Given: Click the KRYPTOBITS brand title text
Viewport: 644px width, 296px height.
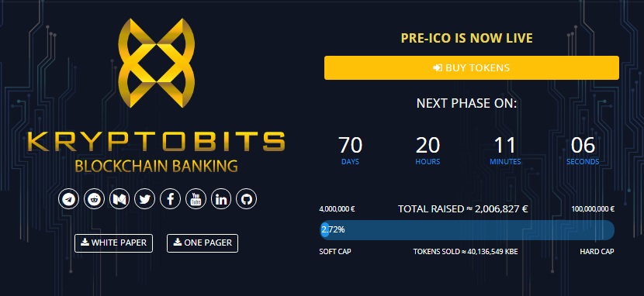Looking at the screenshot, I should [x=156, y=142].
